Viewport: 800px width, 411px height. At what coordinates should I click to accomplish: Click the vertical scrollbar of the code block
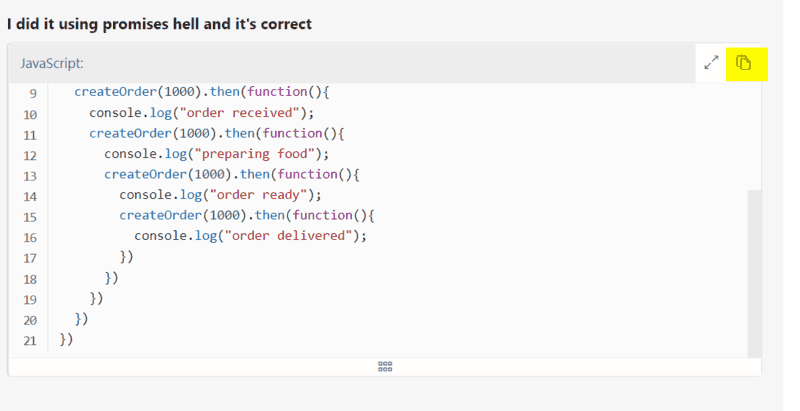pyautogui.click(x=754, y=273)
